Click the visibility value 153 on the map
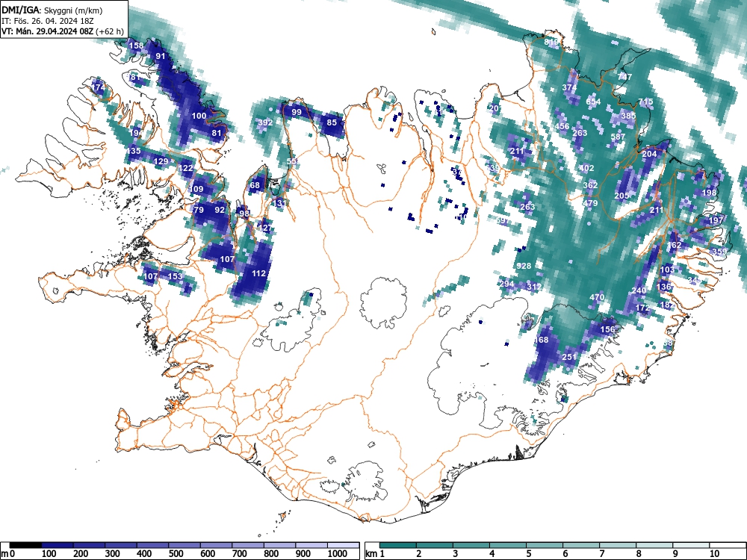The image size is (747, 560). pos(176,276)
